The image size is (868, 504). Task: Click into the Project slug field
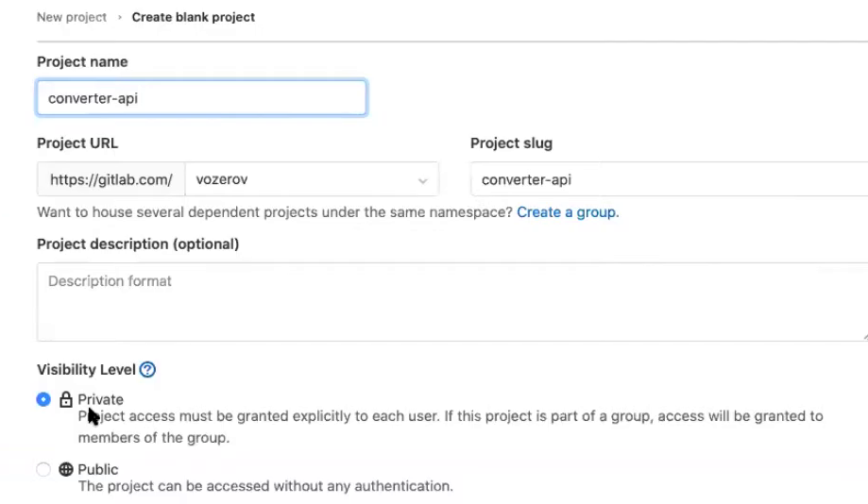tap(670, 179)
